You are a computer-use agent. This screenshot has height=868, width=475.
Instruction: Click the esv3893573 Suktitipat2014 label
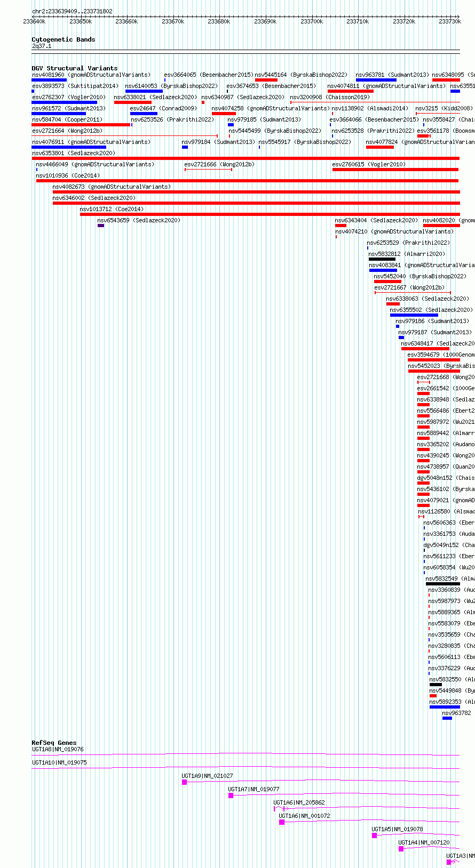coord(75,86)
